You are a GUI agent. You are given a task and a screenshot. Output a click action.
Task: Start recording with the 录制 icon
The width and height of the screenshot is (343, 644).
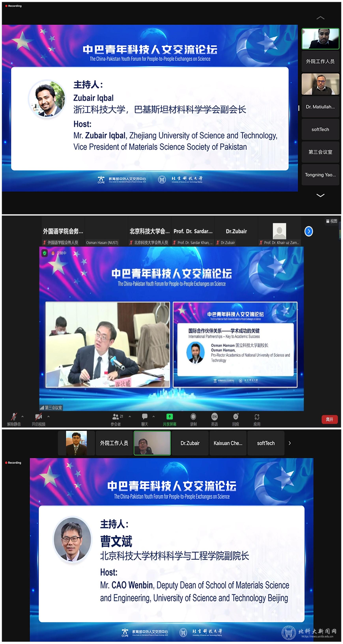coord(193,417)
